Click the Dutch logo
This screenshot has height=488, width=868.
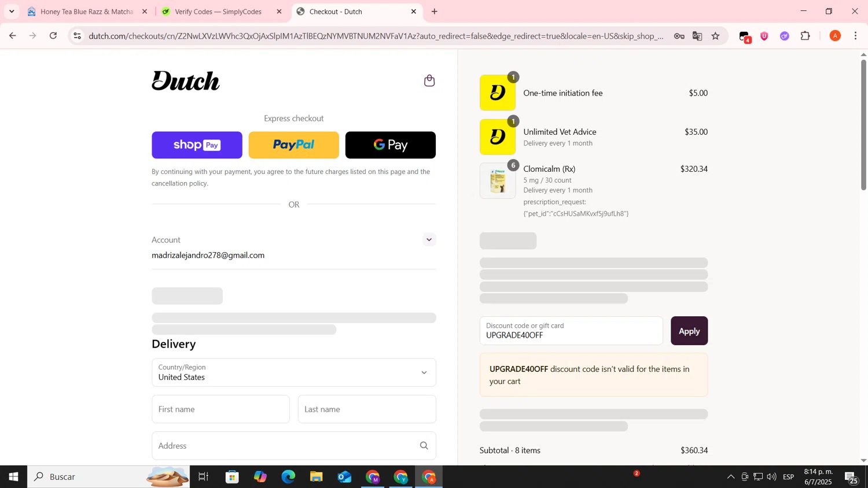[186, 81]
